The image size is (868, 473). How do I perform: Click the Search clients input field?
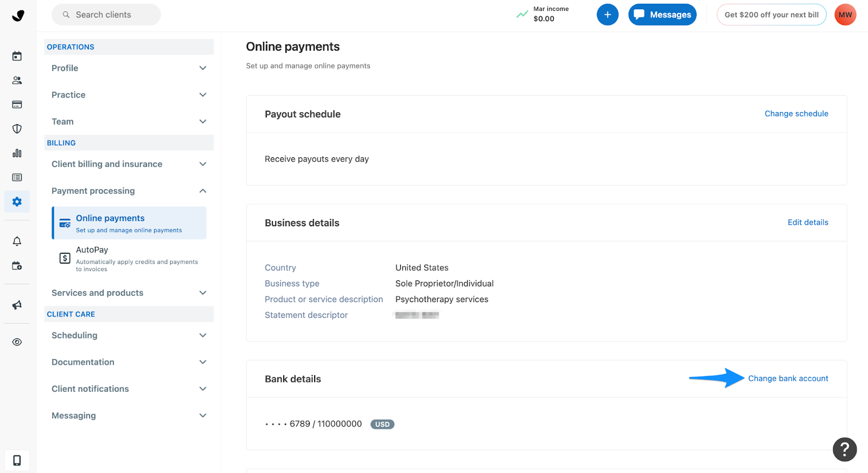(106, 15)
